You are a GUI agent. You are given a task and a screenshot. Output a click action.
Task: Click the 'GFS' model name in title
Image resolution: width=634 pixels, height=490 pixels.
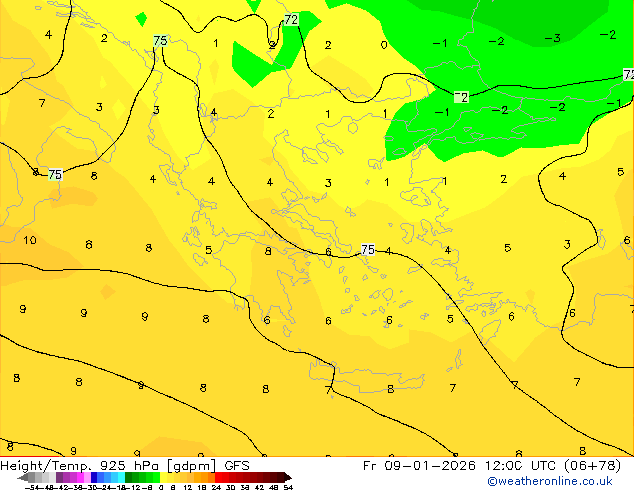237,466
